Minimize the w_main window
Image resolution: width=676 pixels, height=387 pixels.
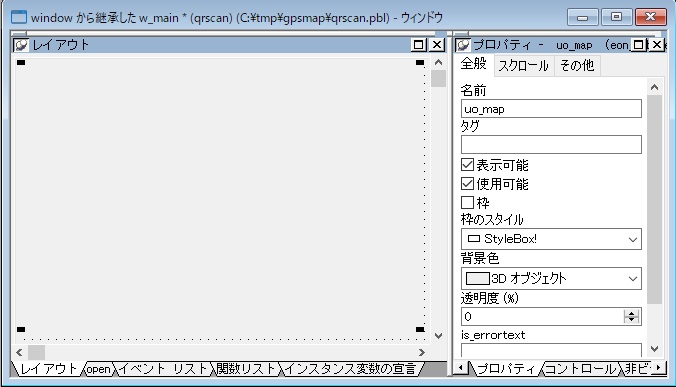(x=583, y=17)
